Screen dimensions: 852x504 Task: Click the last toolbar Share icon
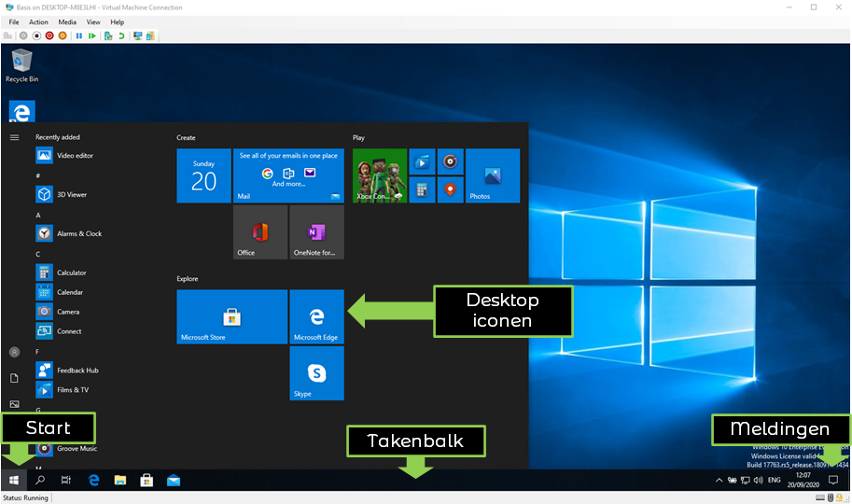[x=150, y=35]
